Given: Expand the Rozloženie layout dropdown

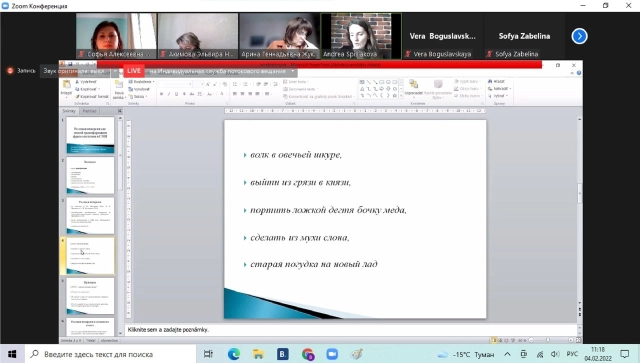Looking at the screenshot, I should 141,82.
